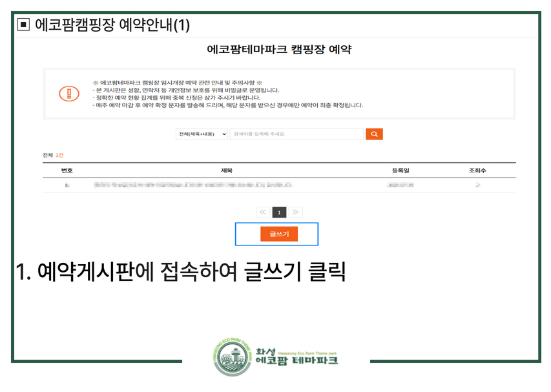Screen dimensions: 551x392
Task: Go to the previous page with the double-left arrow
Action: 263,212
